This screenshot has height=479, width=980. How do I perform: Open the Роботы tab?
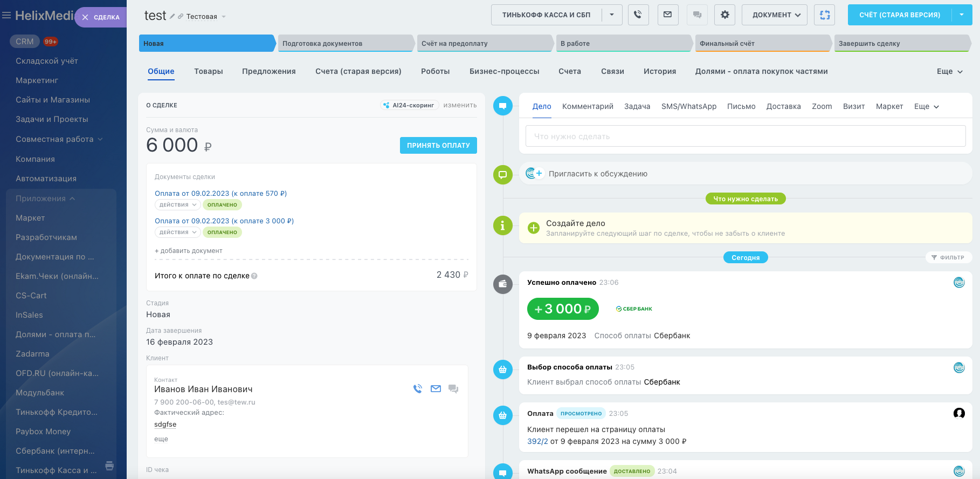[436, 71]
